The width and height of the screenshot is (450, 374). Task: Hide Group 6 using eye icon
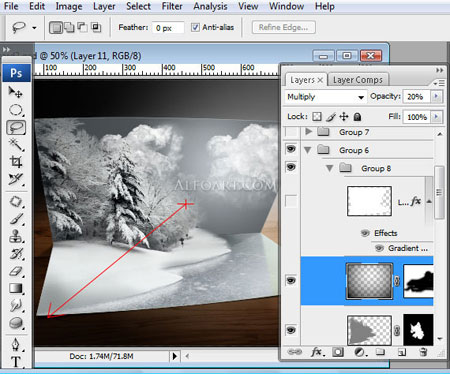(x=291, y=149)
